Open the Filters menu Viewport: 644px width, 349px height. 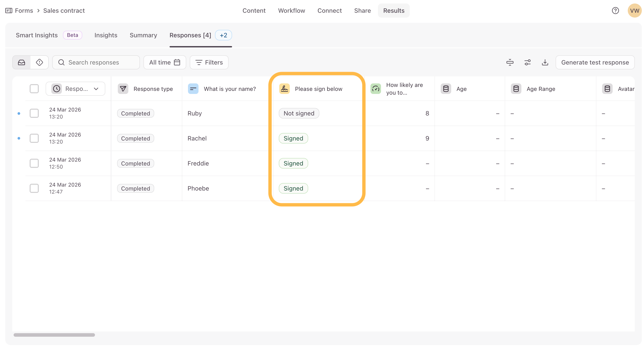pos(209,62)
